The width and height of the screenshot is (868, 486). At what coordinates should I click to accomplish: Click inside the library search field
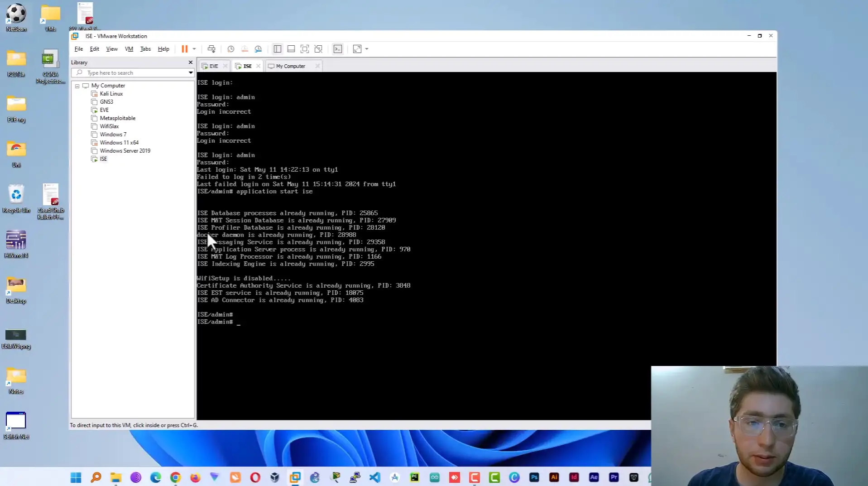pyautogui.click(x=131, y=72)
